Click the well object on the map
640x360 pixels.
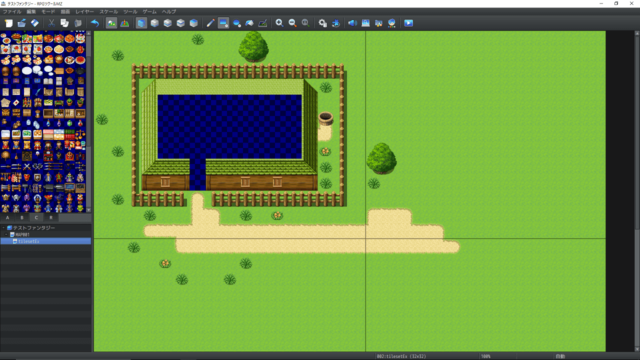[325, 118]
